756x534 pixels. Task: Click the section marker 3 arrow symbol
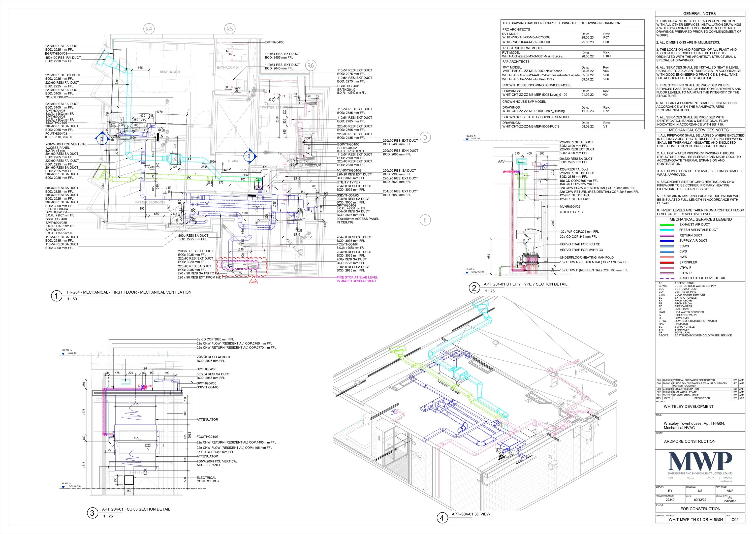[102, 139]
